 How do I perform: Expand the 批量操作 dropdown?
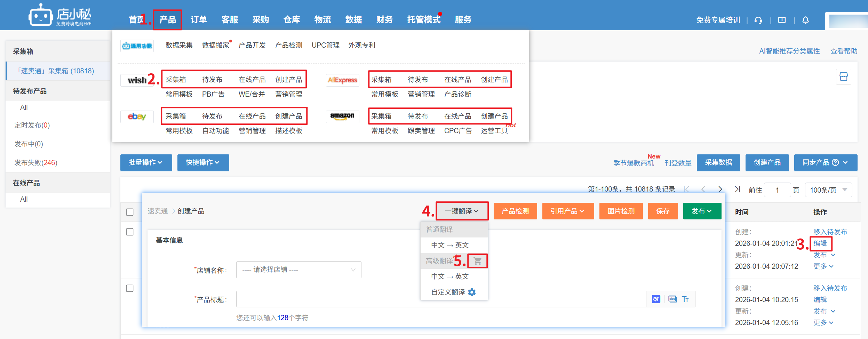coord(146,162)
